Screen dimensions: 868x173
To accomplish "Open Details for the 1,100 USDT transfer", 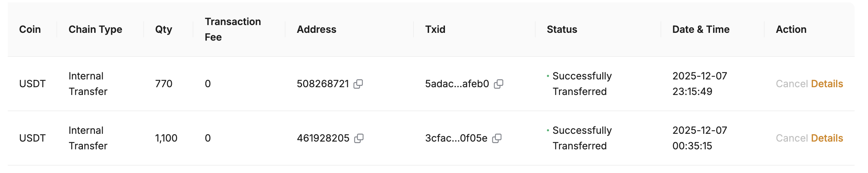I will click(827, 138).
